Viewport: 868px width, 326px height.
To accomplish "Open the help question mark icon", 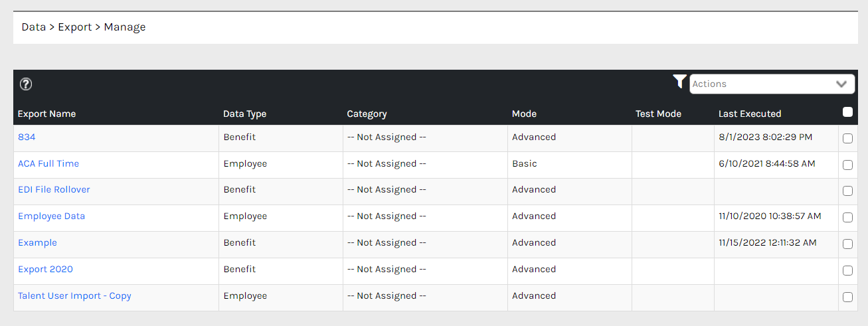I will [26, 84].
